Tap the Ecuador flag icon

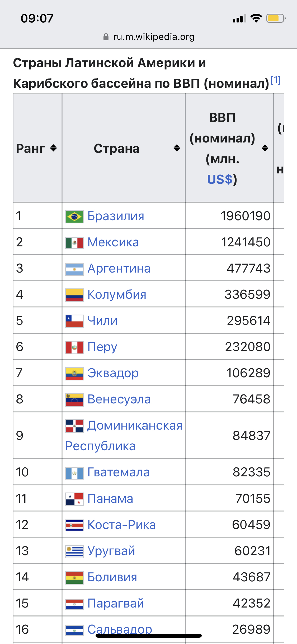[74, 374]
